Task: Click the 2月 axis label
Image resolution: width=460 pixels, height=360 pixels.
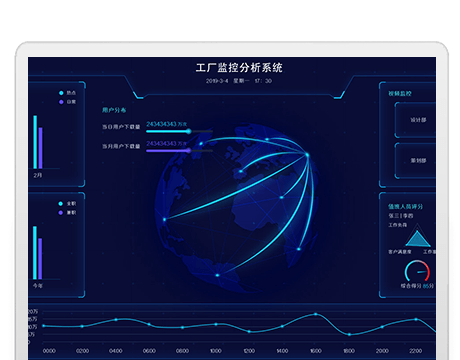Action: click(38, 175)
